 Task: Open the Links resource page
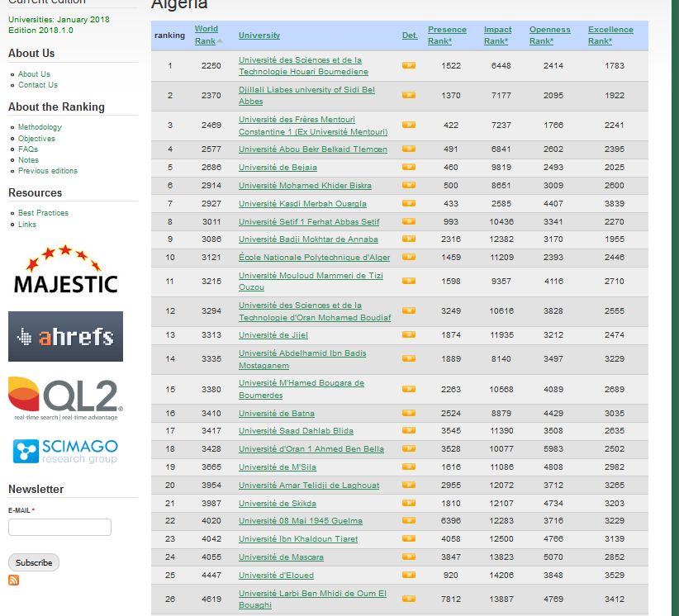27,225
